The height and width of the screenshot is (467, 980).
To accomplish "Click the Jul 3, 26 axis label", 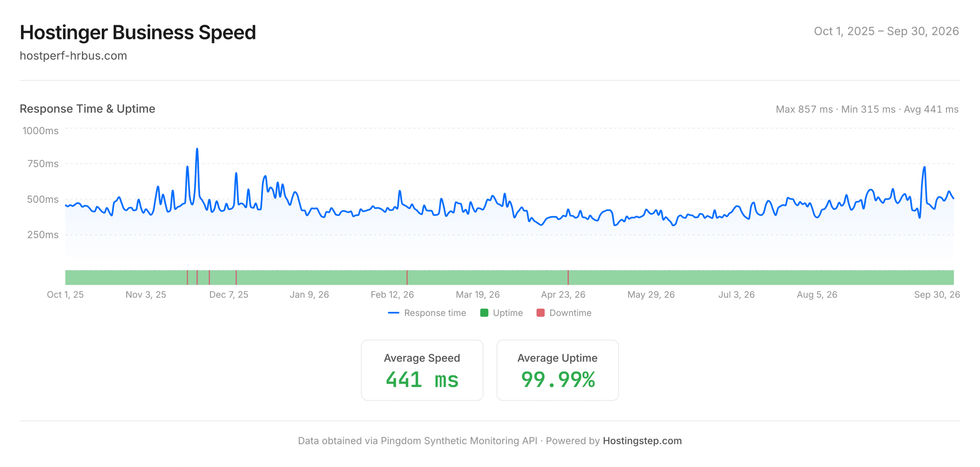I will click(x=737, y=294).
